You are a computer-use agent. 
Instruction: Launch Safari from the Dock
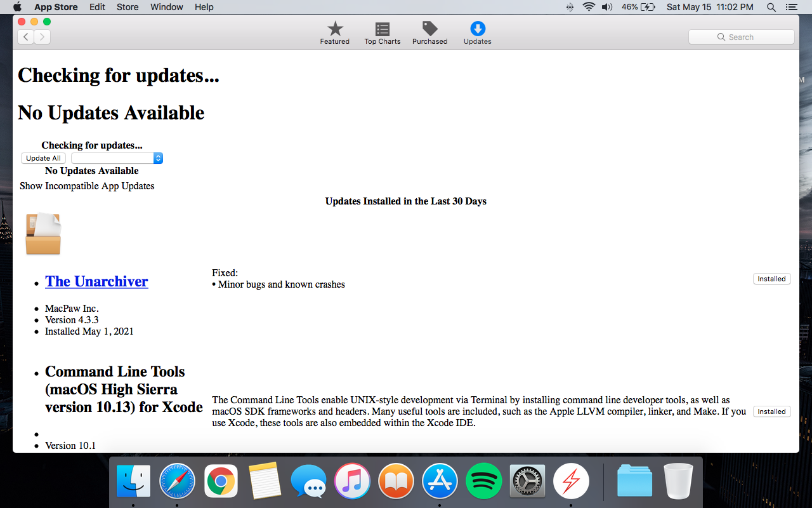[177, 481]
